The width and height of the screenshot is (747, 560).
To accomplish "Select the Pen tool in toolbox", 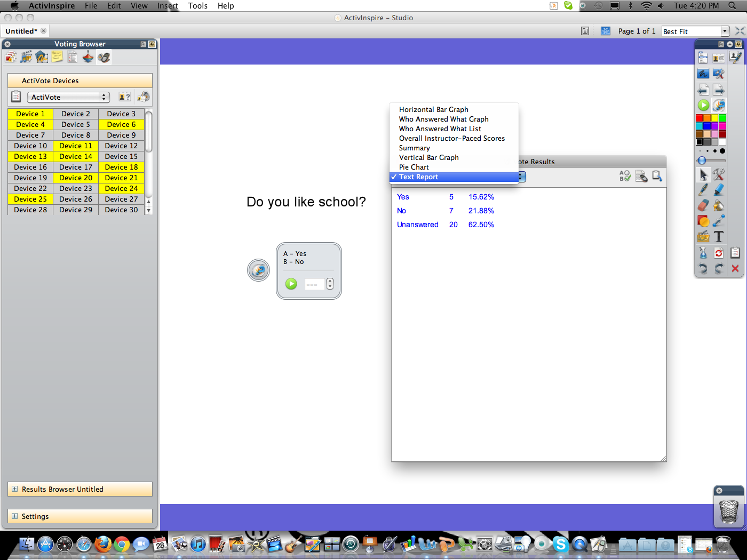I will [x=703, y=189].
